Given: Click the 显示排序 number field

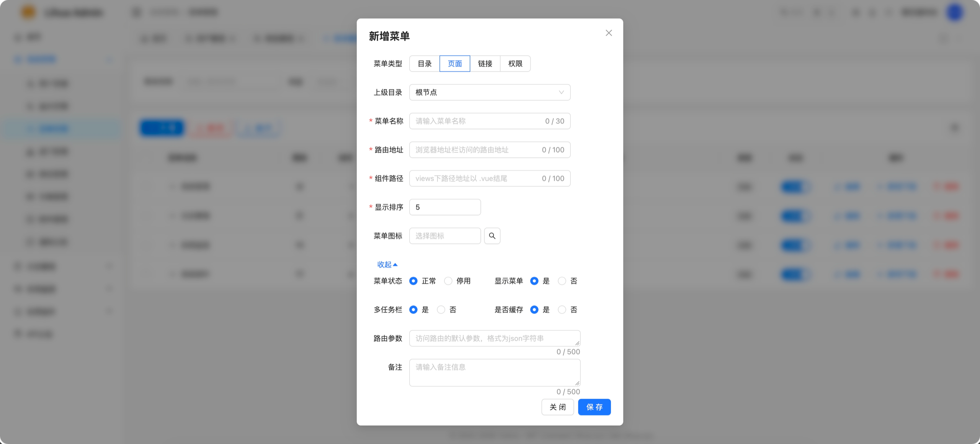Looking at the screenshot, I should pos(445,207).
